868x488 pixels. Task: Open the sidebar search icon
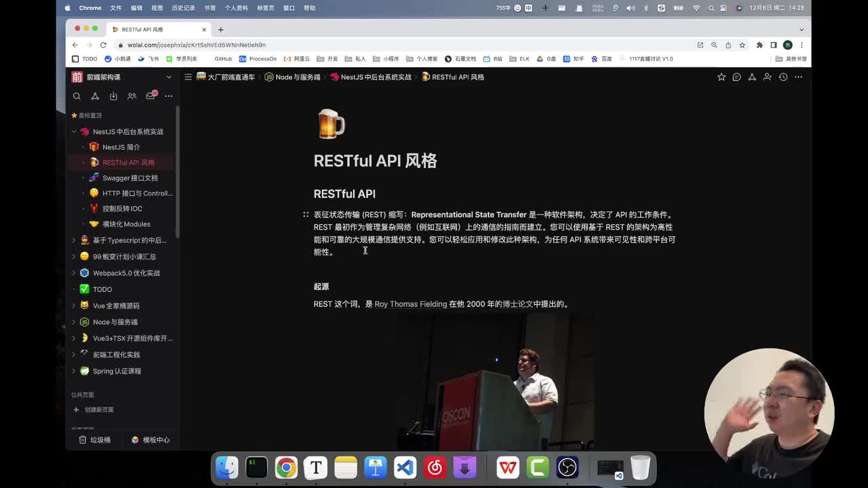tap(77, 96)
